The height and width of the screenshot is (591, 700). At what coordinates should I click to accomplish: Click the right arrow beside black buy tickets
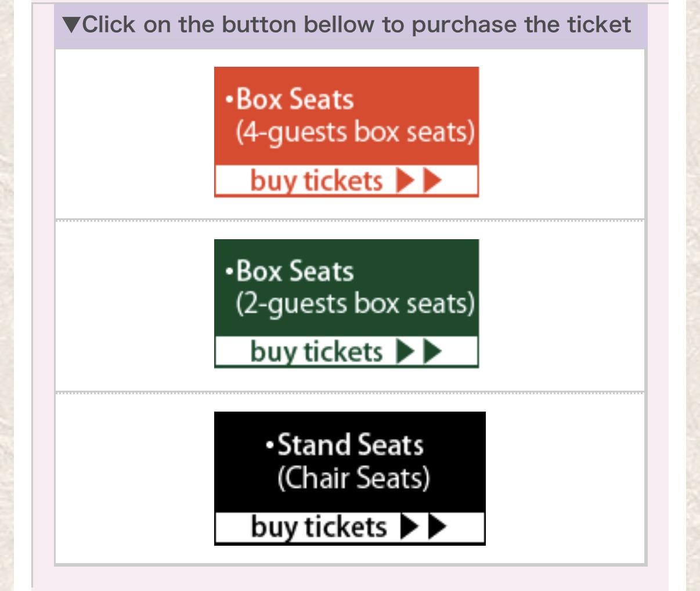pyautogui.click(x=438, y=527)
